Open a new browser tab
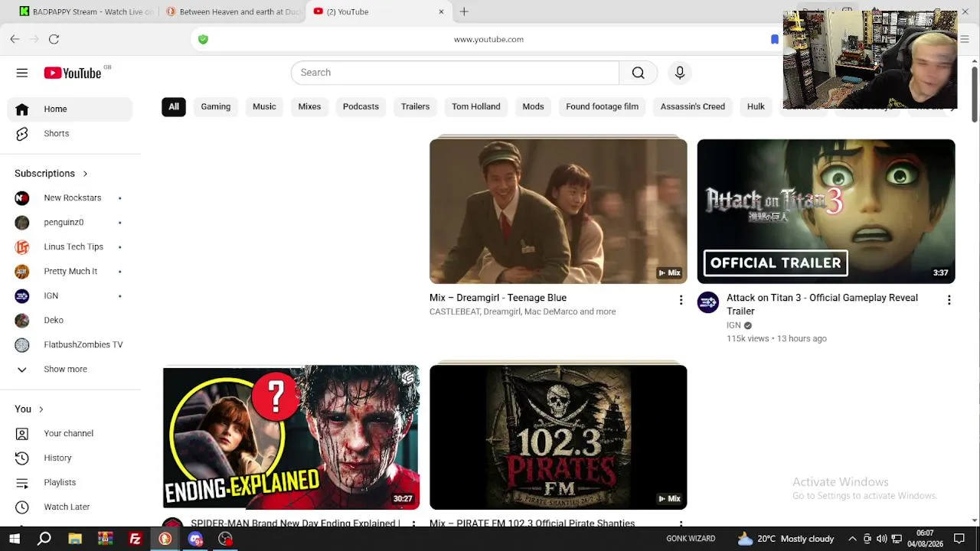 pyautogui.click(x=464, y=11)
